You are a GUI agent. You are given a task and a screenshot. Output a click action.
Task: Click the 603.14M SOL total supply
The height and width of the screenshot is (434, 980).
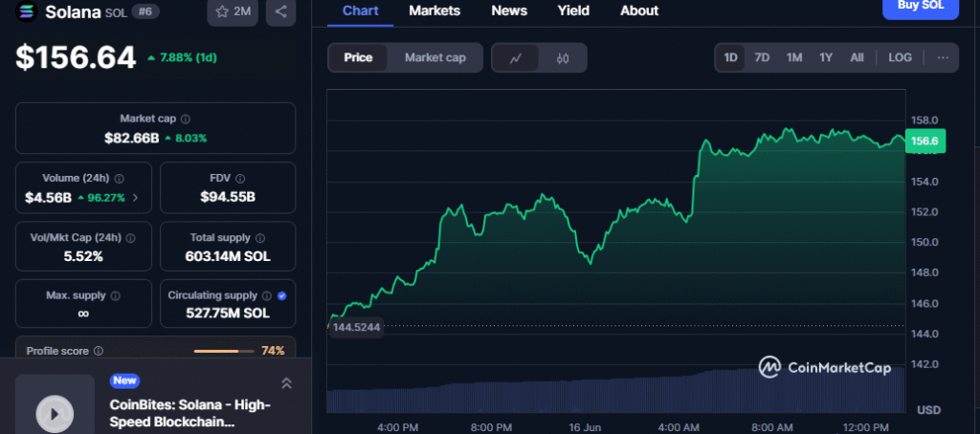[228, 256]
